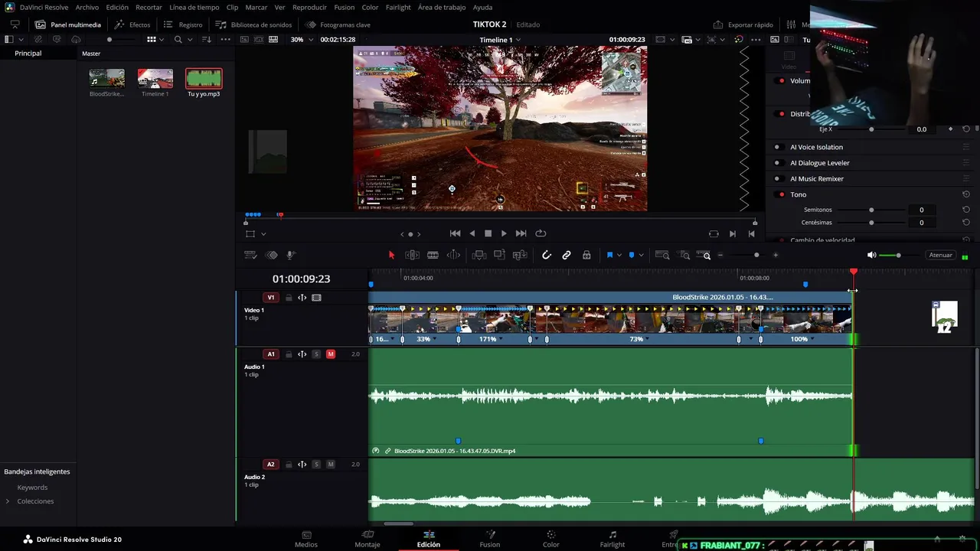Jump to last frame of timeline
This screenshot has width=980, height=551.
click(x=521, y=233)
